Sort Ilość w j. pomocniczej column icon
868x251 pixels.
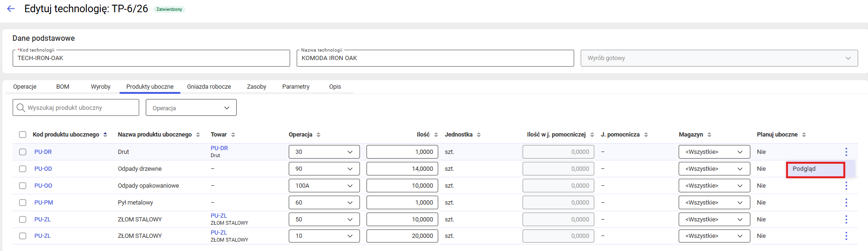tap(592, 135)
